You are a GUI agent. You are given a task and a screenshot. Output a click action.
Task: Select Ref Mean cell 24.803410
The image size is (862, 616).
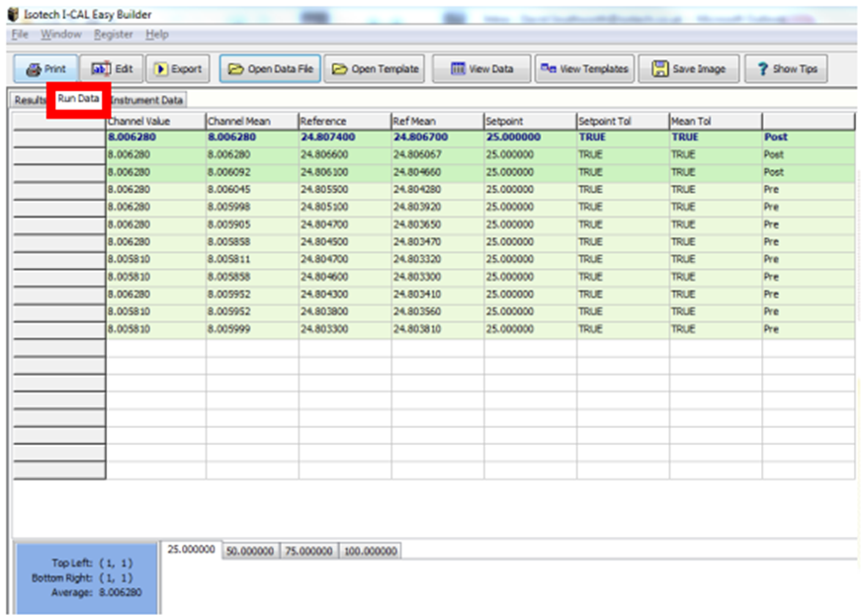(438, 295)
